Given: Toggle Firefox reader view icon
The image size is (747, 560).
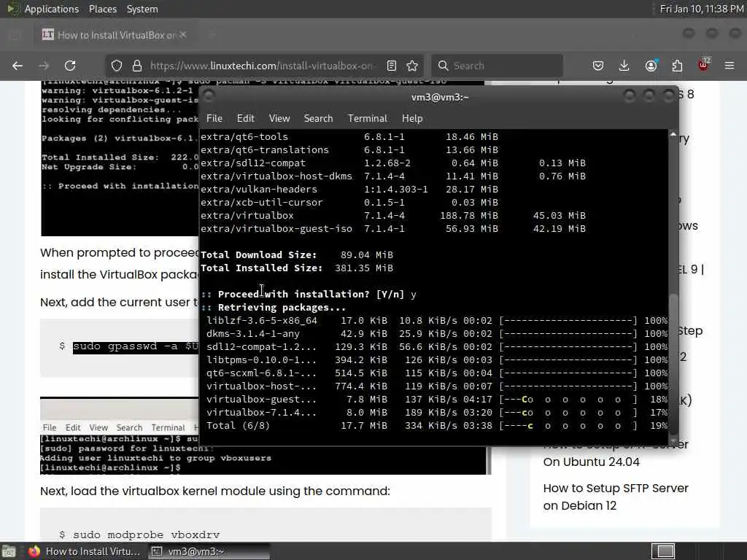Looking at the screenshot, I should tap(392, 66).
